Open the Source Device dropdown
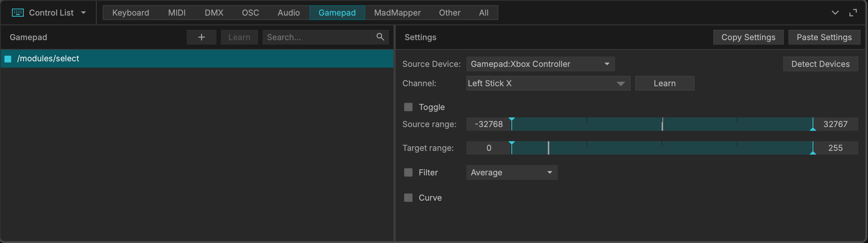The image size is (868, 243). coord(540,64)
